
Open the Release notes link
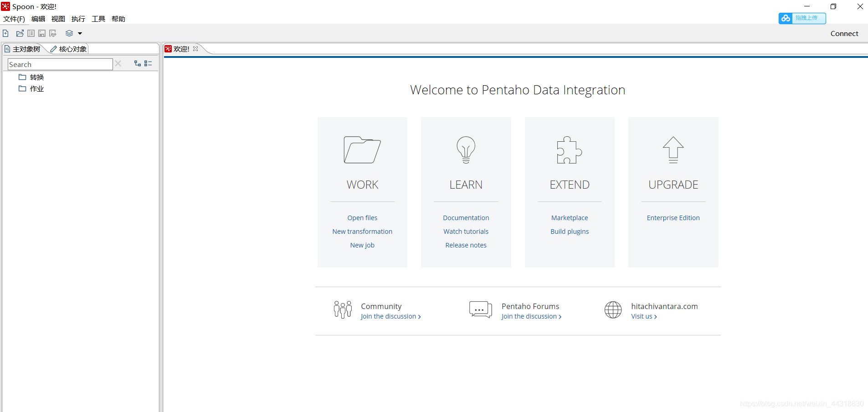pos(466,245)
